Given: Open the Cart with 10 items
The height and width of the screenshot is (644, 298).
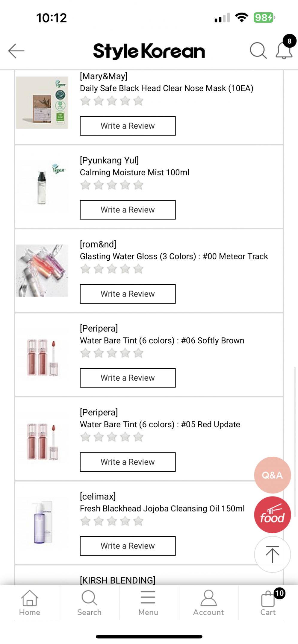Looking at the screenshot, I should (x=268, y=603).
